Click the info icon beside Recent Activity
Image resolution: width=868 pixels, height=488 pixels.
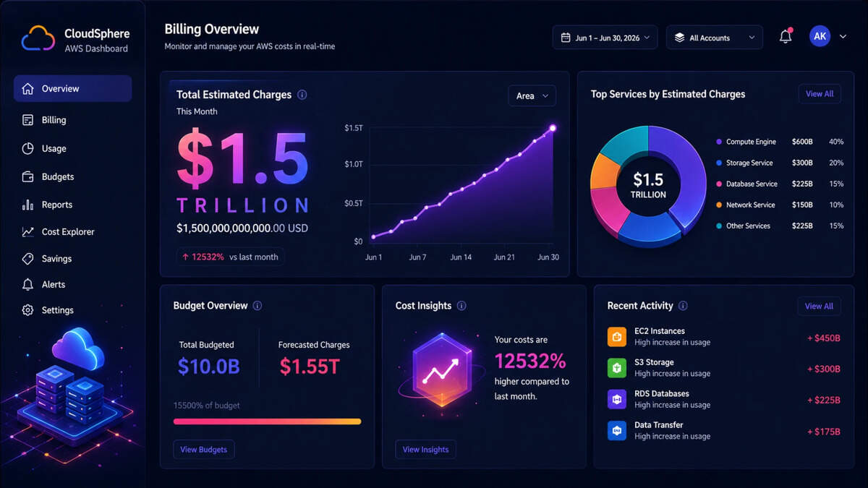pyautogui.click(x=683, y=306)
